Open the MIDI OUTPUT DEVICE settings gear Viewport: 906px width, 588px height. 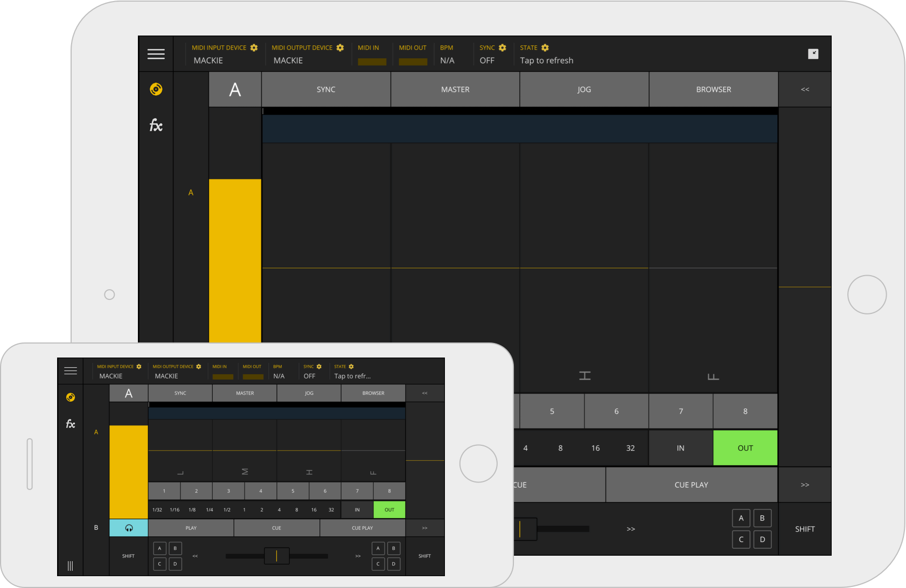(x=340, y=47)
